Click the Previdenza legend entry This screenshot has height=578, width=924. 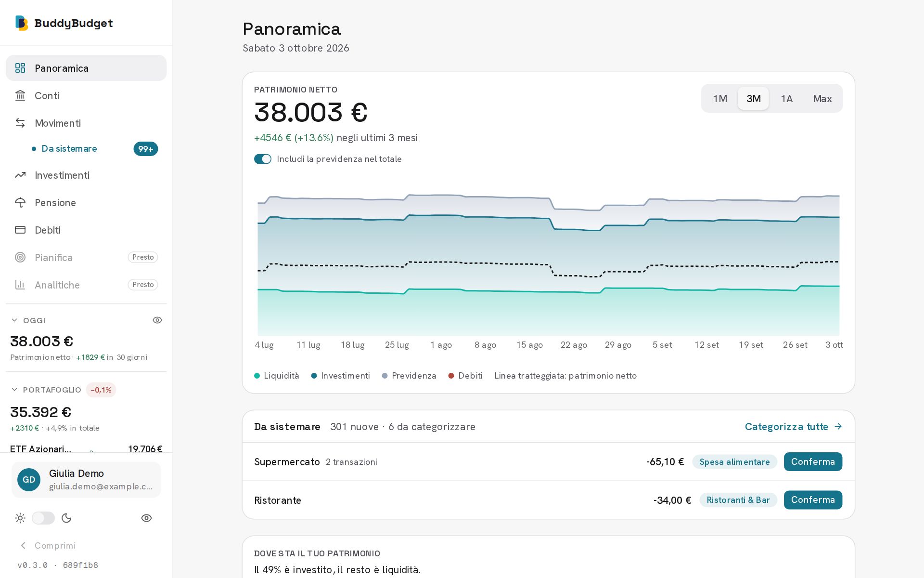coord(409,376)
